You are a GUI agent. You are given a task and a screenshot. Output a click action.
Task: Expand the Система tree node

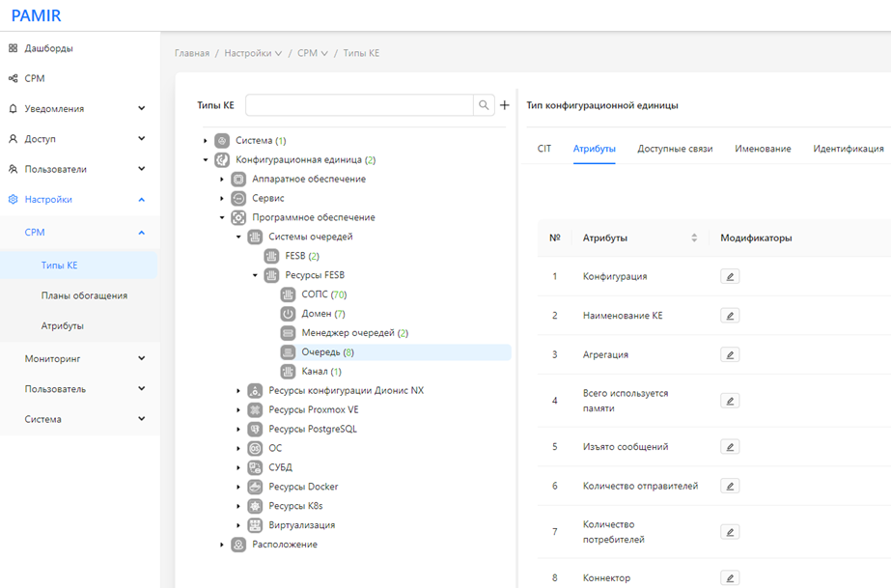click(206, 140)
